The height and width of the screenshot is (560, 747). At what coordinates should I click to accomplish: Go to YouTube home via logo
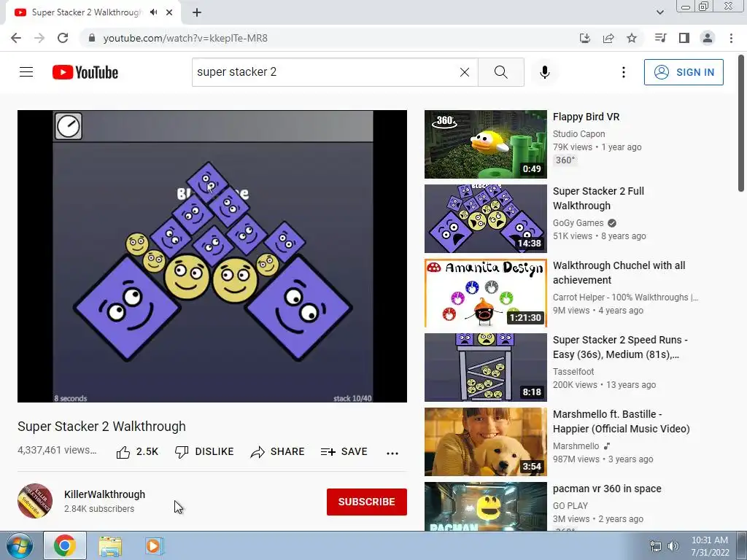tap(85, 72)
